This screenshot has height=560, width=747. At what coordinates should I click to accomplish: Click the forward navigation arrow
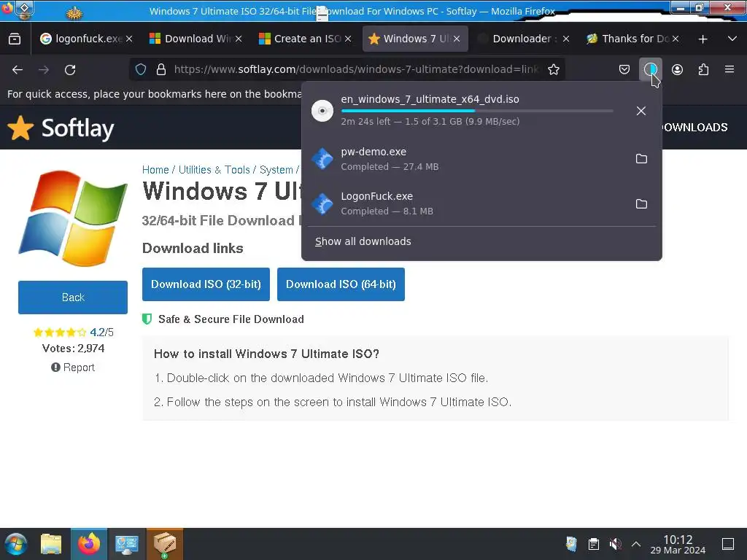point(44,70)
